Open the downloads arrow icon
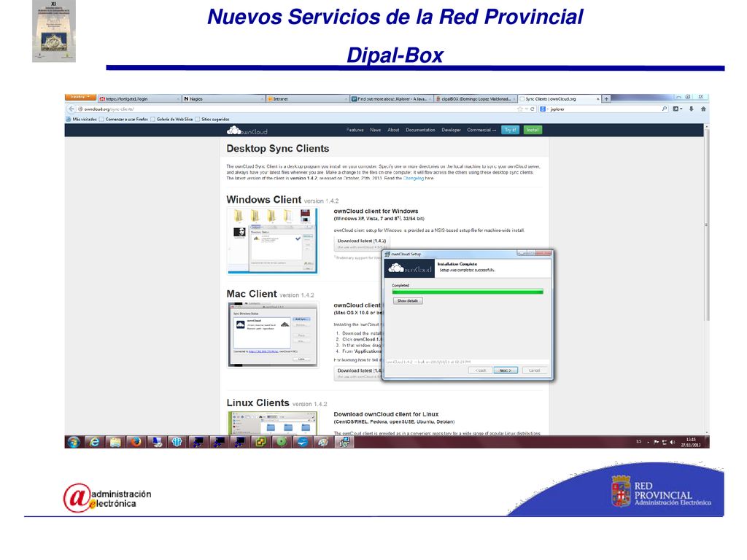Viewport: 747px width, 560px height. [692, 109]
